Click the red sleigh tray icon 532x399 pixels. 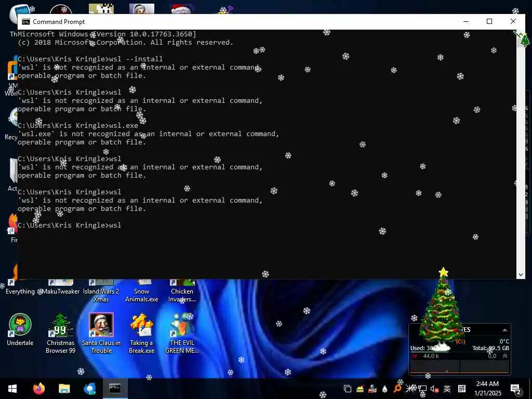[373, 389]
